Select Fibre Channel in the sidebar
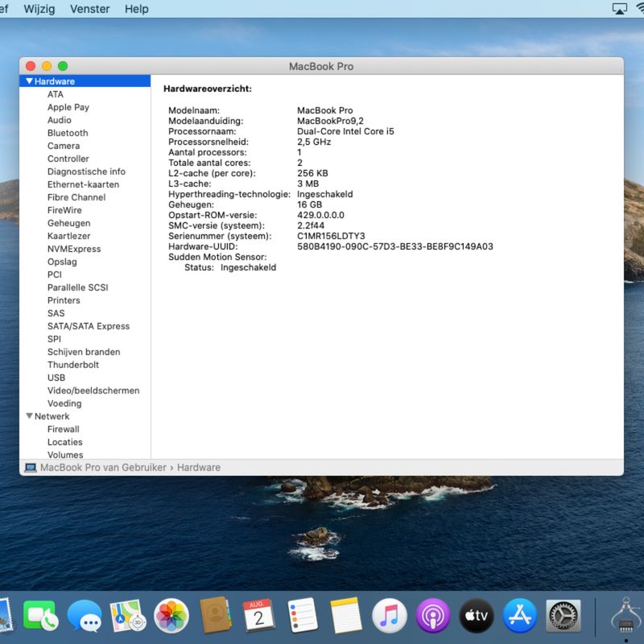Viewport: 644px width, 644px height. click(76, 197)
